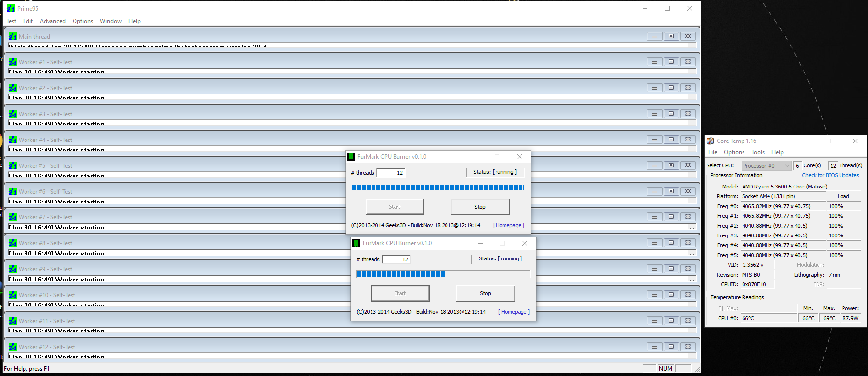The height and width of the screenshot is (376, 868).
Task: Click the lower FurMark progress bar
Action: [x=443, y=274]
